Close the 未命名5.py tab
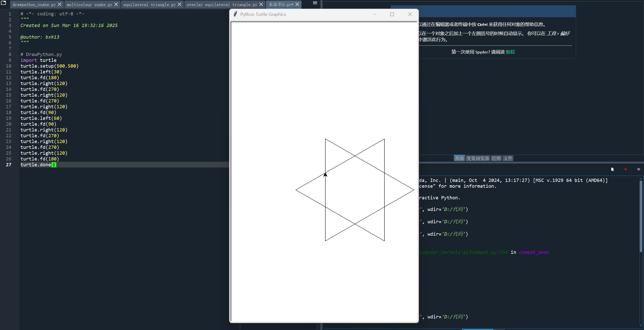Screen dimensions: 644x330 click(x=297, y=4)
